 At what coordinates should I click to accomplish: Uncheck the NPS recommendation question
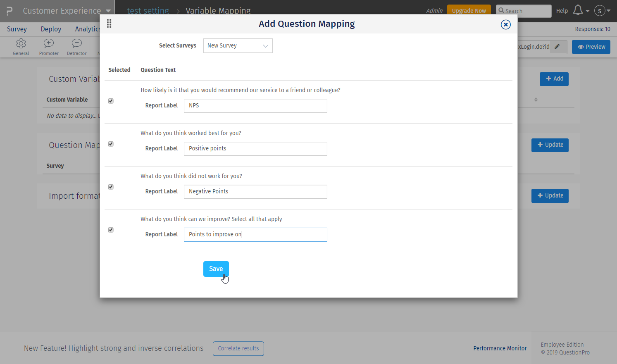pos(111,100)
